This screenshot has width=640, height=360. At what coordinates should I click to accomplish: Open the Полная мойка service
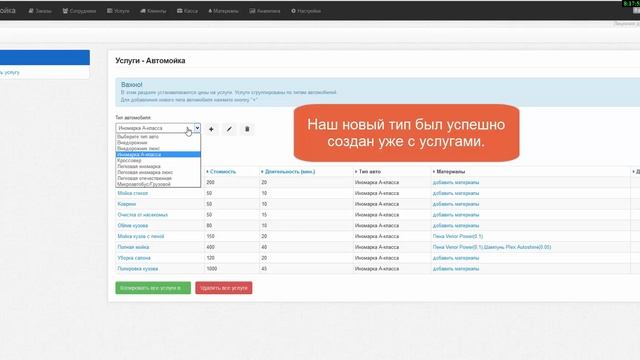click(133, 247)
